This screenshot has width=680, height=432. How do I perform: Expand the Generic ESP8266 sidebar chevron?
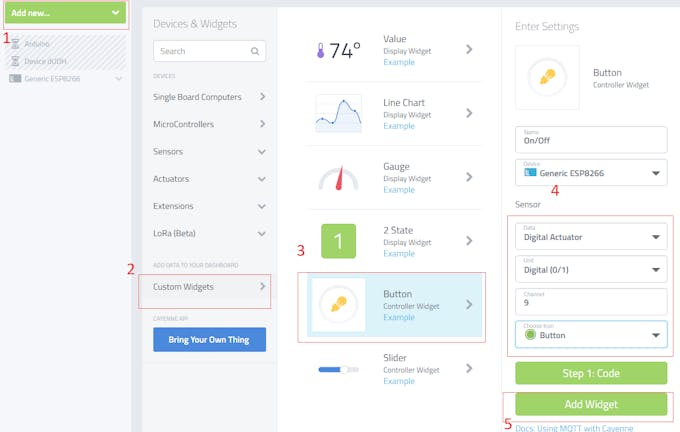[x=119, y=79]
